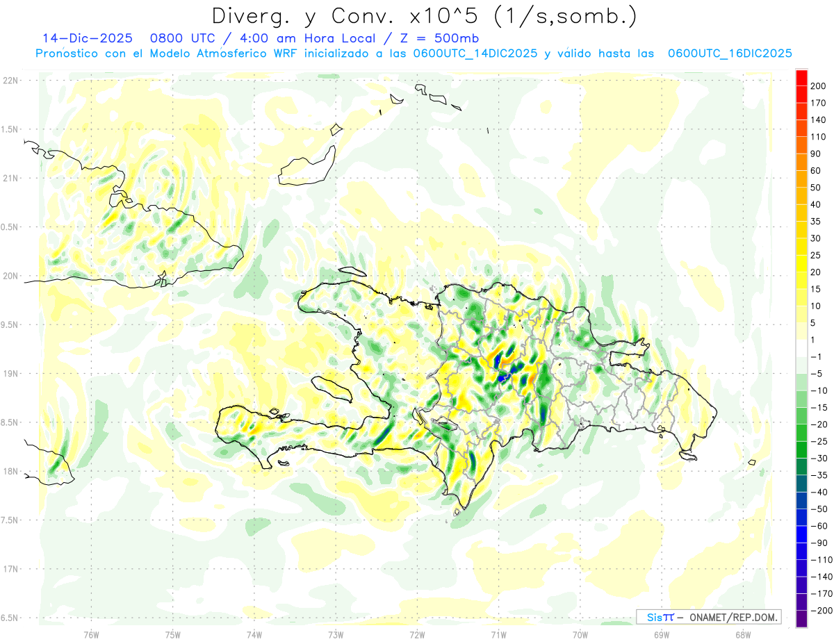
Task: Click the latitude label "21N"
Action: 11,178
